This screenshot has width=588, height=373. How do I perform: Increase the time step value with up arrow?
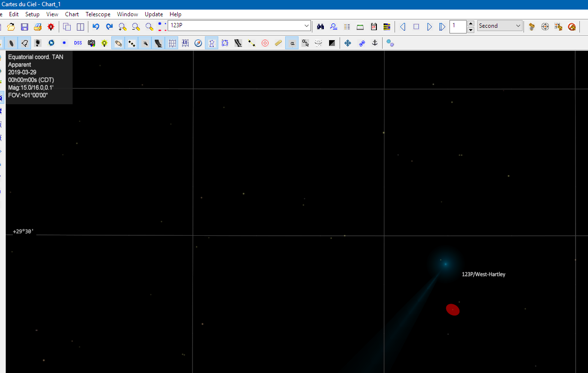[x=470, y=23]
